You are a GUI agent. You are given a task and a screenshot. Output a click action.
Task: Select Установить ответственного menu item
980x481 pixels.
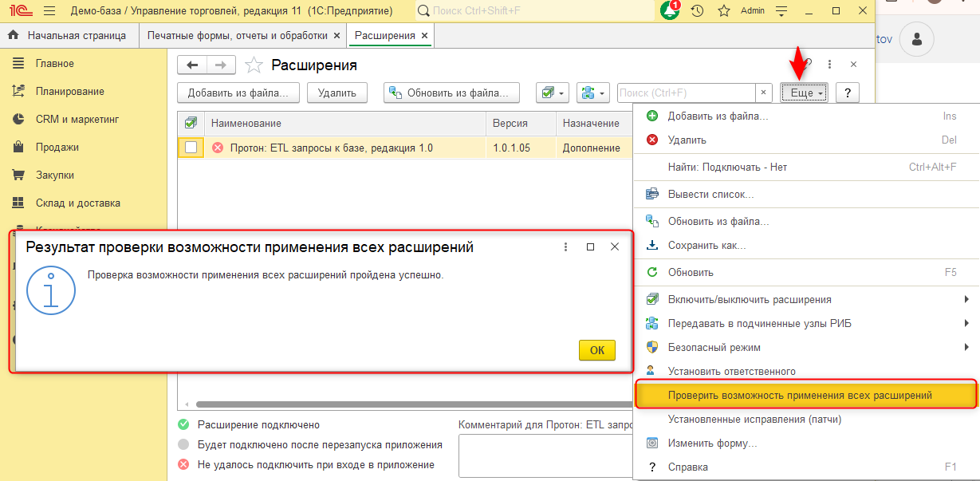(807, 371)
